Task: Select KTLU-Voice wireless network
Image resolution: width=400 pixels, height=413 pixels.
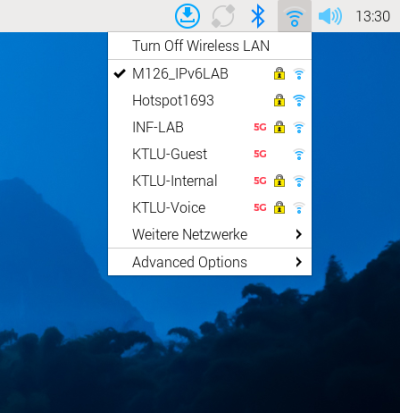Action: click(210, 208)
